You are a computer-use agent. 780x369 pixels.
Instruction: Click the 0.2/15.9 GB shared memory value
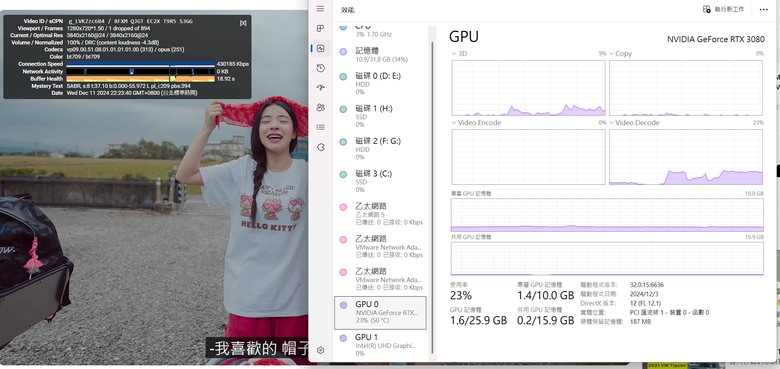click(x=546, y=321)
